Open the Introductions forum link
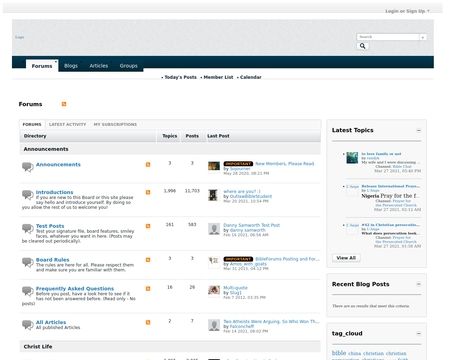 coord(54,192)
